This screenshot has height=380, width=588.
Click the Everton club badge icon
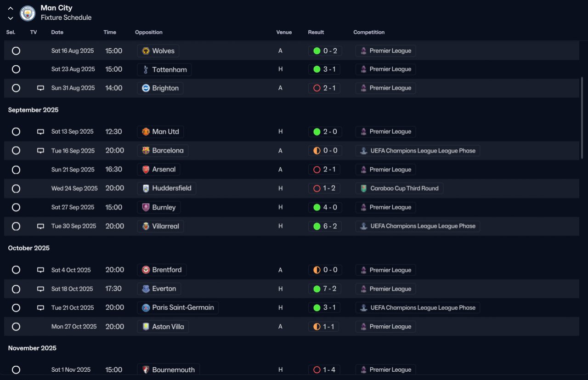[x=146, y=289]
